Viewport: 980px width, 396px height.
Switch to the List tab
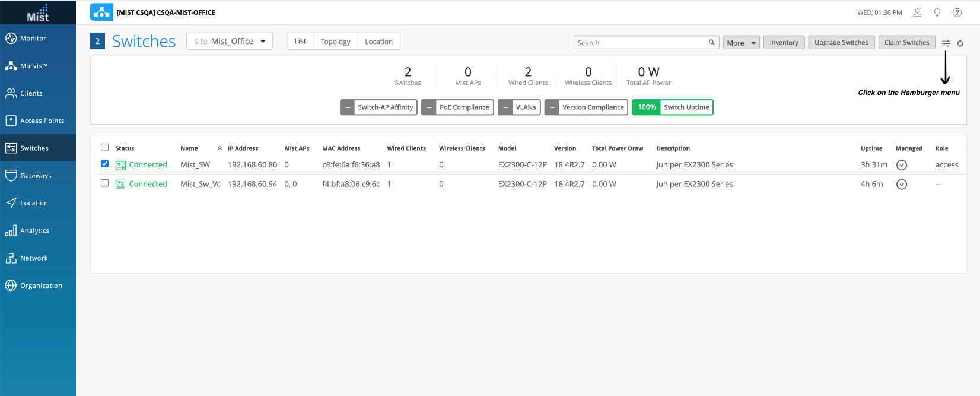300,41
